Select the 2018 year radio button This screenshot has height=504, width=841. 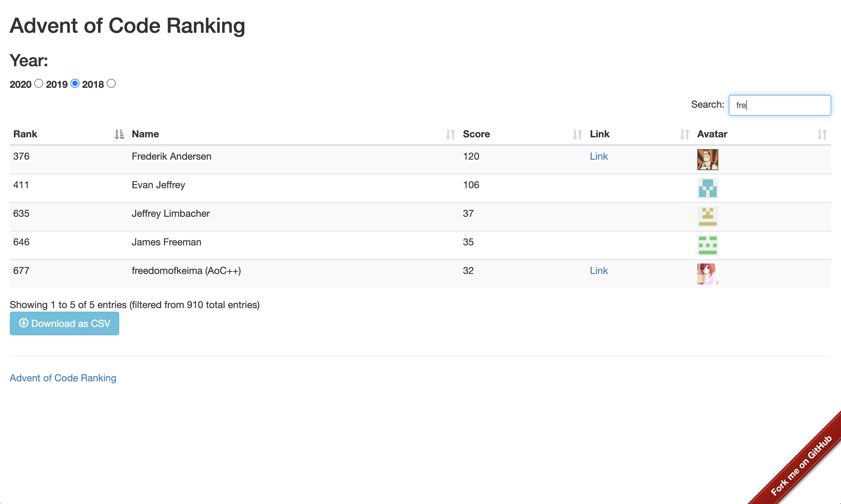coord(111,84)
